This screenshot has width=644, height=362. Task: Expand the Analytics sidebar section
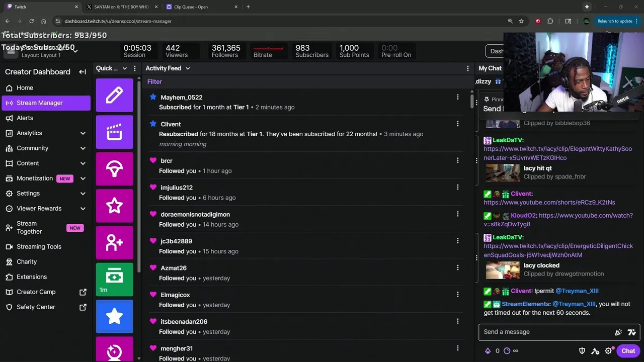(x=83, y=133)
